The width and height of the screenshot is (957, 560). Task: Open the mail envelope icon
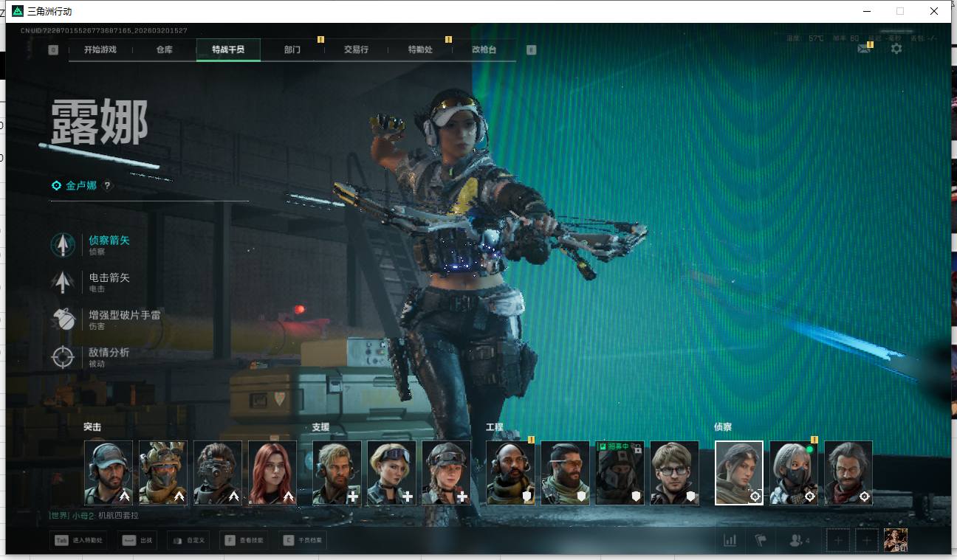coord(863,49)
